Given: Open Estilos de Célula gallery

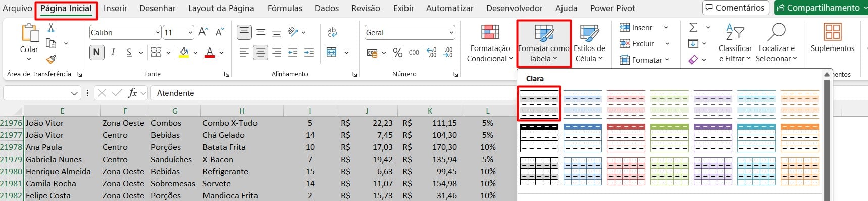Looking at the screenshot, I should pyautogui.click(x=589, y=43).
